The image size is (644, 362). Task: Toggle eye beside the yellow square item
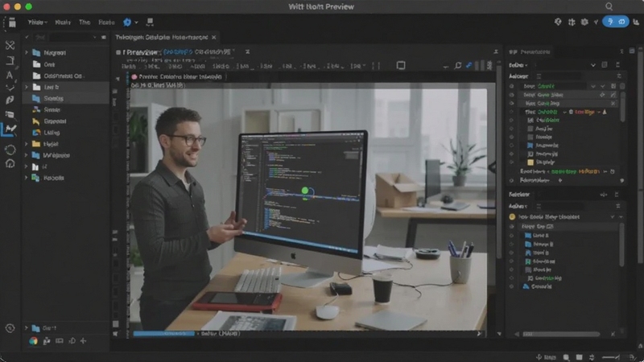click(x=511, y=162)
